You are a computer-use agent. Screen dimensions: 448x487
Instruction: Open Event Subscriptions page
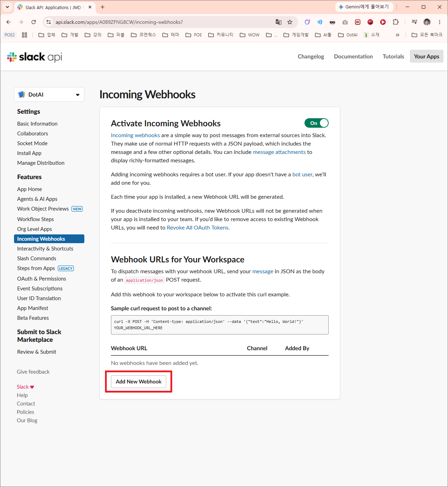point(40,289)
